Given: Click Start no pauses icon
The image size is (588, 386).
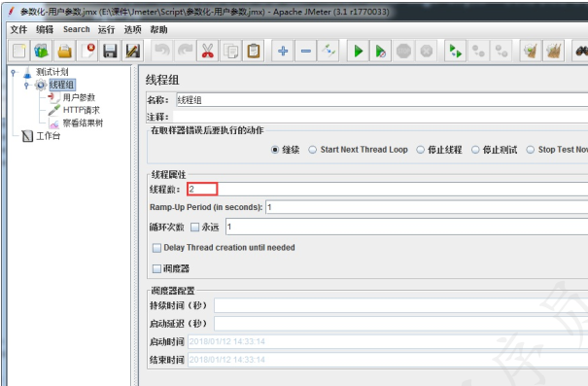Looking at the screenshot, I should click(381, 51).
